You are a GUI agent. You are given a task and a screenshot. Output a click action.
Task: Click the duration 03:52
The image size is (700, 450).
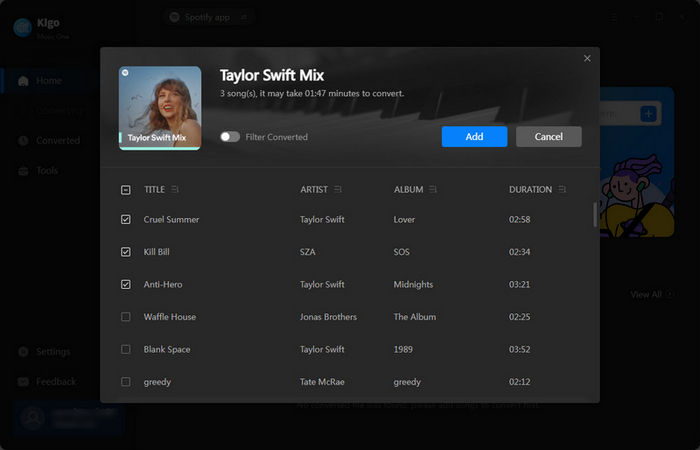tap(520, 350)
